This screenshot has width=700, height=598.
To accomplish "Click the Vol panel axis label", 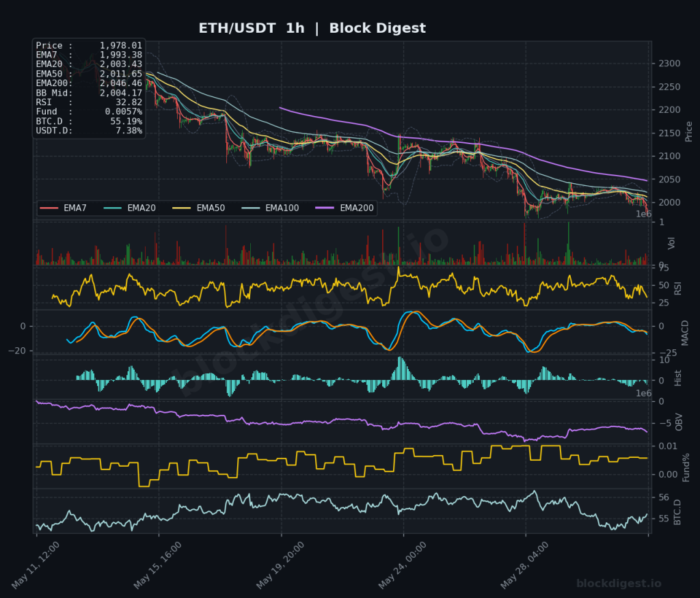I will click(671, 243).
